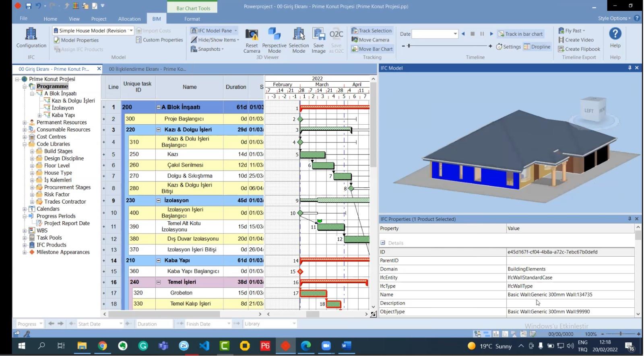Switch to the Allocation ribbon tab
The width and height of the screenshot is (644, 356).
click(129, 19)
